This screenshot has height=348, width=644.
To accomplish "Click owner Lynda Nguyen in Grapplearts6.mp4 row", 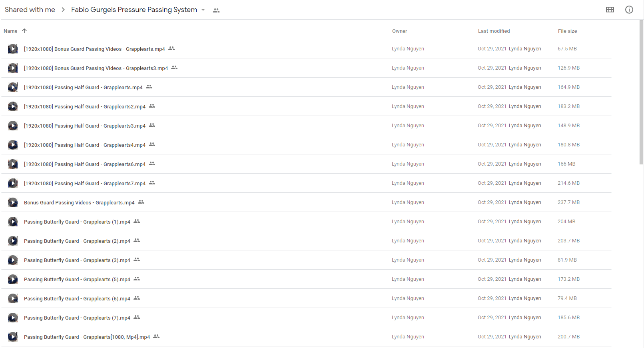I will pyautogui.click(x=408, y=164).
